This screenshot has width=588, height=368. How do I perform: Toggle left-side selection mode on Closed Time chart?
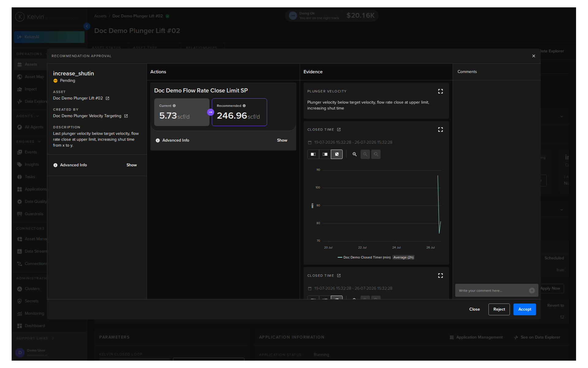point(313,154)
